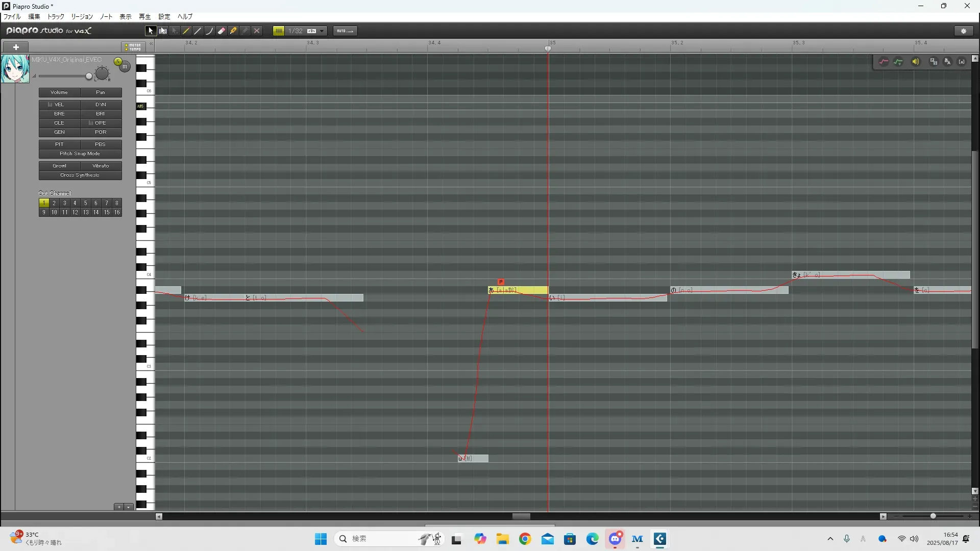This screenshot has height=551, width=980.
Task: Mute the MIKU_V4X track
Action: click(125, 67)
